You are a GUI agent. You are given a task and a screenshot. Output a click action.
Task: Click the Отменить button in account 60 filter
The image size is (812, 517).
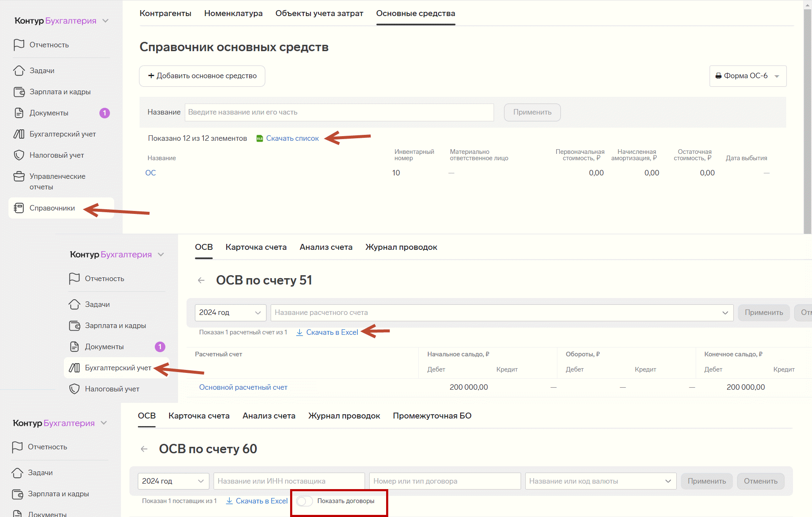(760, 481)
